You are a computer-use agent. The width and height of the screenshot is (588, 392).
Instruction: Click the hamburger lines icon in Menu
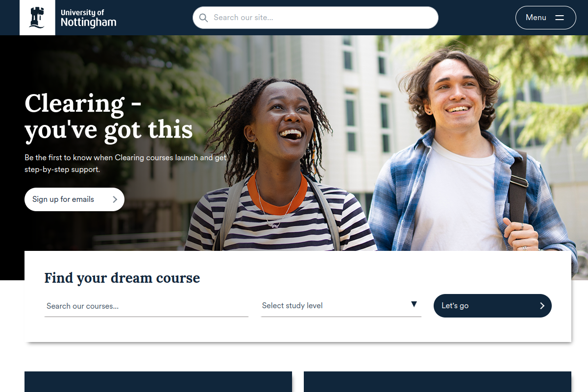coord(560,18)
